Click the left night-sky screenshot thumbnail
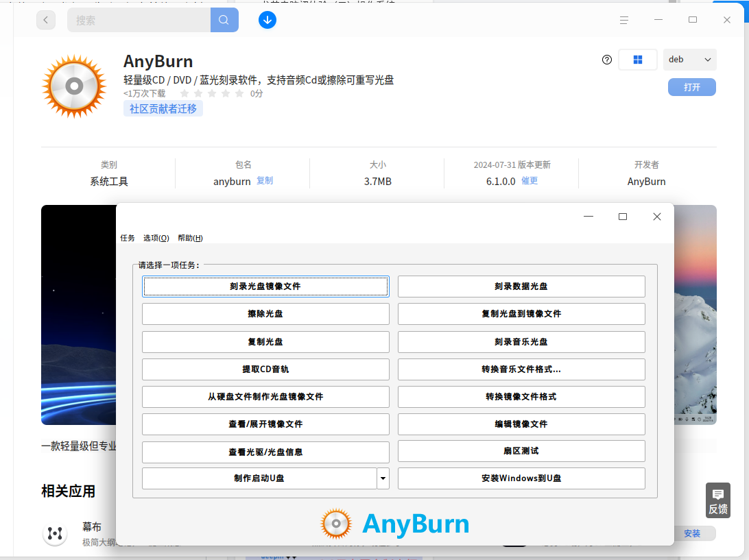Screen dimensions: 749x560 tap(79, 315)
